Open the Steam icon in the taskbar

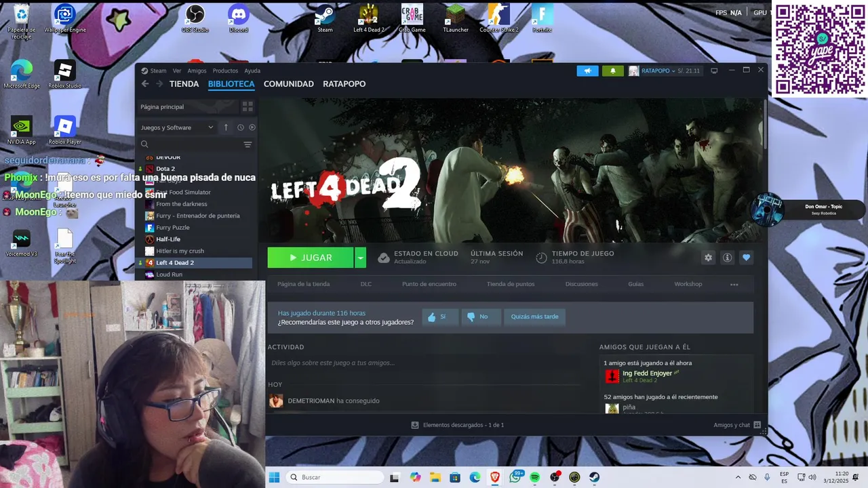click(594, 477)
